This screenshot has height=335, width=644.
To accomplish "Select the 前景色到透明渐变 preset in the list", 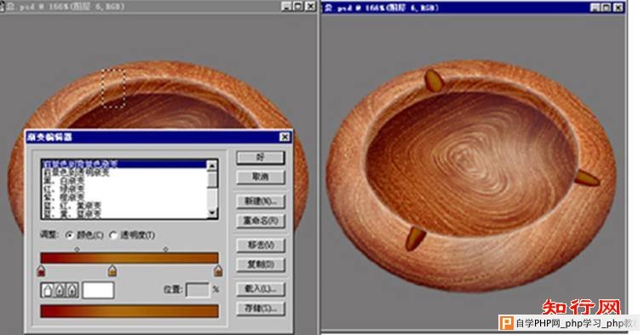I will [x=77, y=173].
